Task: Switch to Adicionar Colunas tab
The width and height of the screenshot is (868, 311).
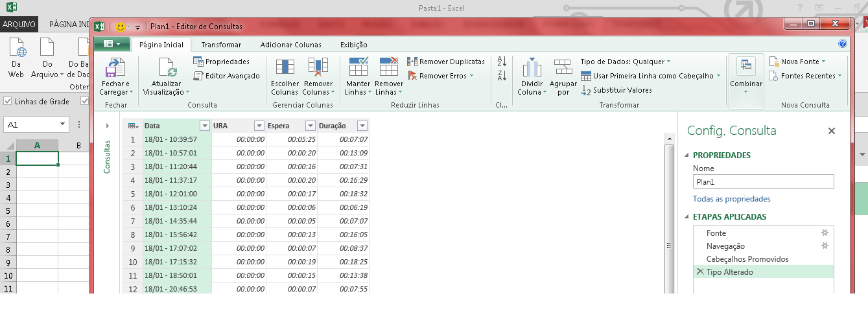Action: pyautogui.click(x=290, y=45)
